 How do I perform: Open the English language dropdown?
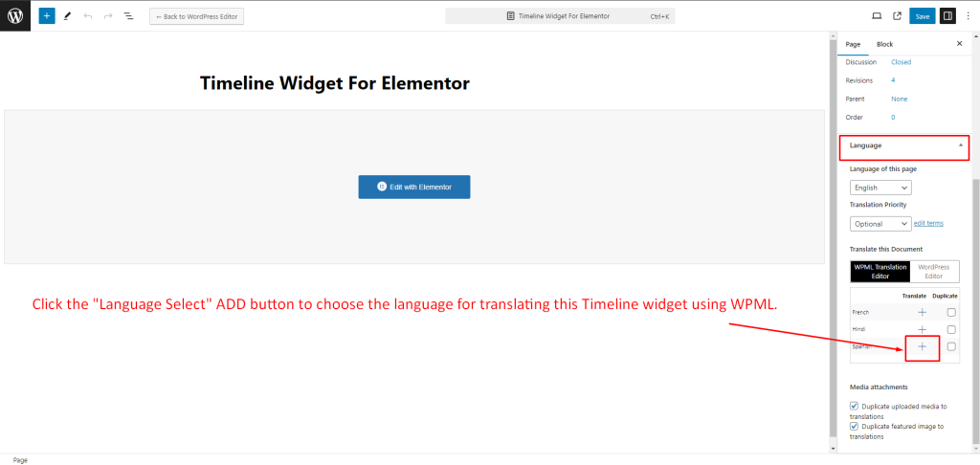880,188
